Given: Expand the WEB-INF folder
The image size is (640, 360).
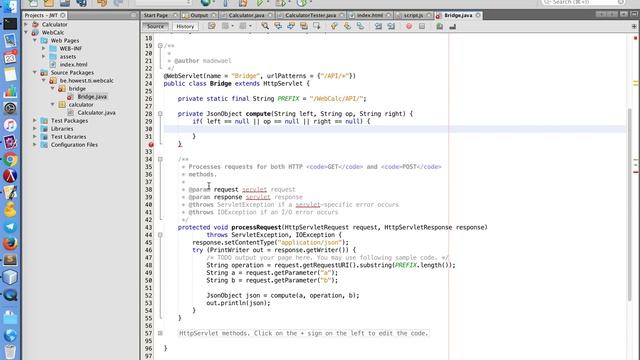Looking at the screenshot, I should (44, 48).
